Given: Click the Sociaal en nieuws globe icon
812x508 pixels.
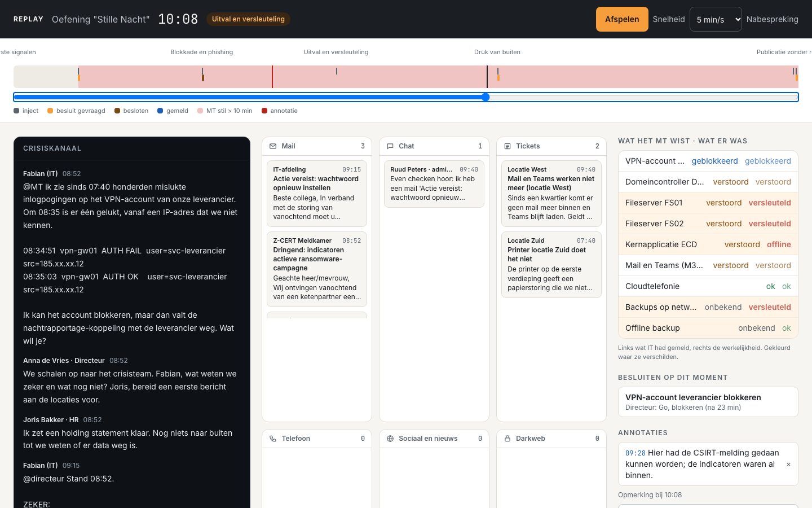Looking at the screenshot, I should (x=390, y=439).
